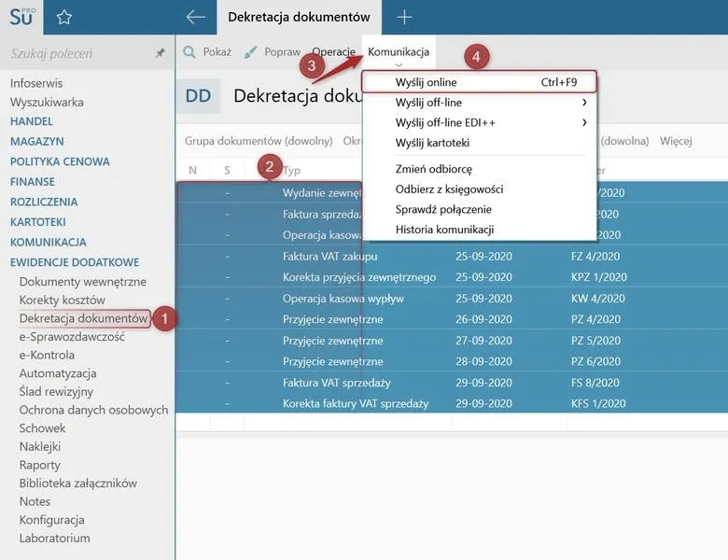Open the Grupa dokumentów filter dropdown

click(259, 141)
